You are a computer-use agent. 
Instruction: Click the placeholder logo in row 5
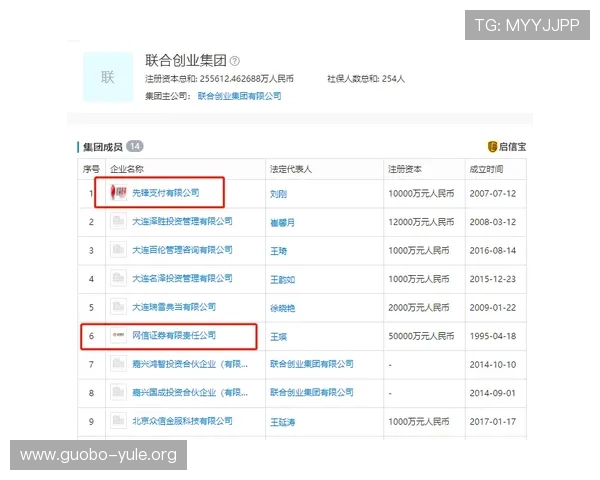click(x=118, y=307)
